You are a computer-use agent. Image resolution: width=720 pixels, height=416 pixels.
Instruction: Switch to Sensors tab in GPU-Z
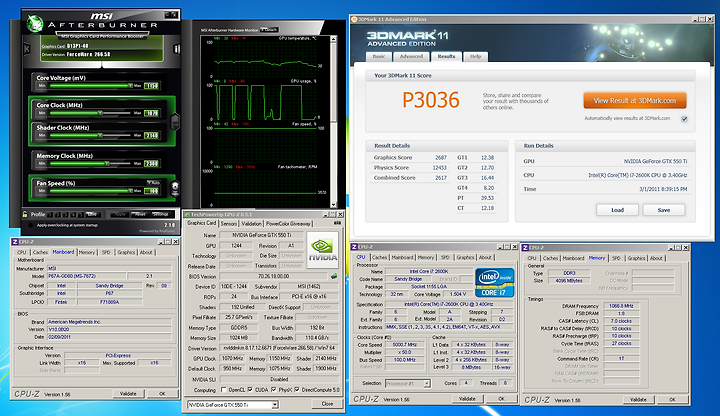(229, 224)
